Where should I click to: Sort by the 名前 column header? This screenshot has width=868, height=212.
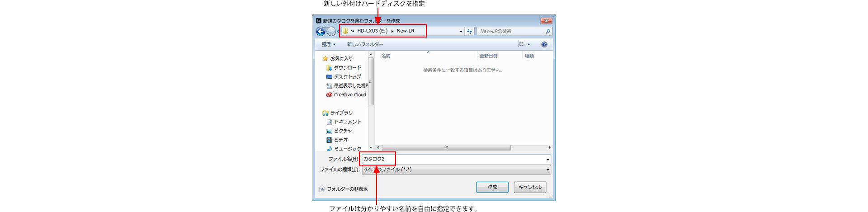coord(386,56)
